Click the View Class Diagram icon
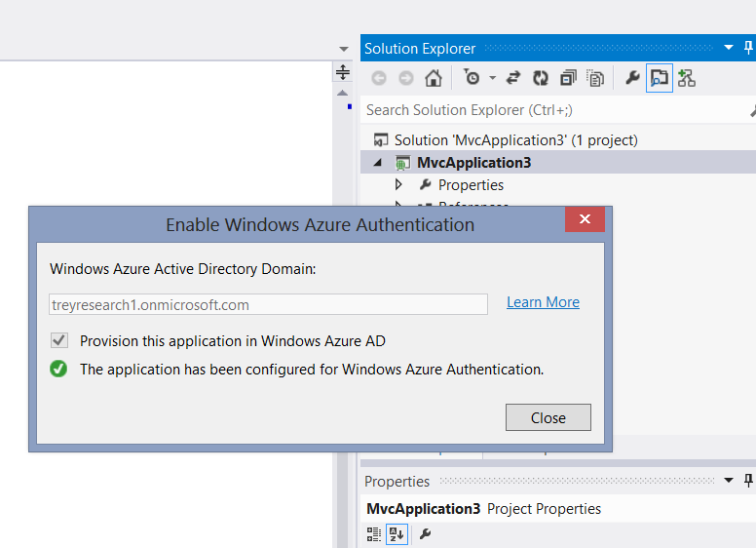 [687, 78]
